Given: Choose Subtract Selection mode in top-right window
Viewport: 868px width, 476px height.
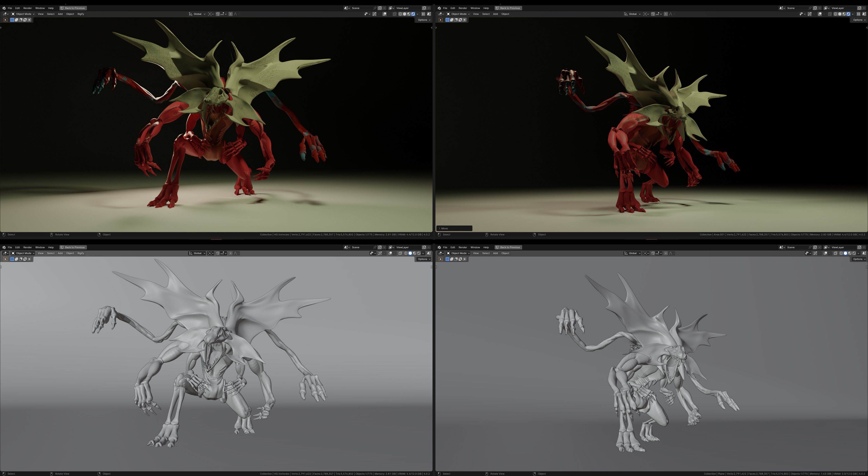Looking at the screenshot, I should point(456,20).
